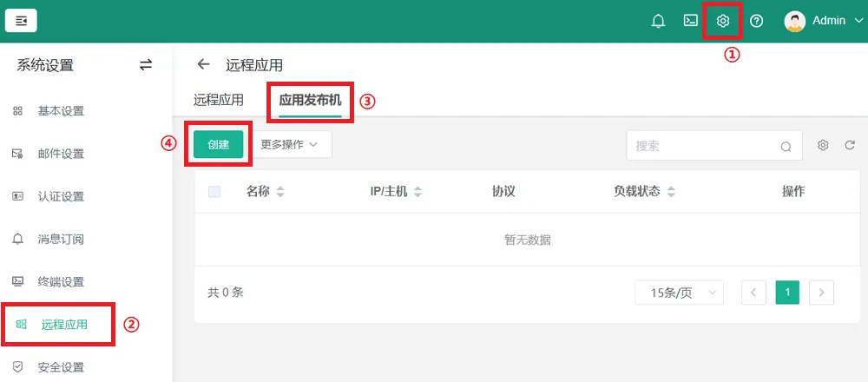868x382 pixels.
Task: Click the 共 0 条 total count text
Action: click(x=226, y=293)
